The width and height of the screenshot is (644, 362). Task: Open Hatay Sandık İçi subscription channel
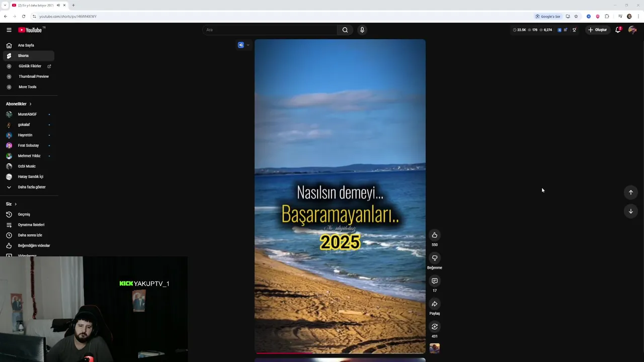point(29,176)
